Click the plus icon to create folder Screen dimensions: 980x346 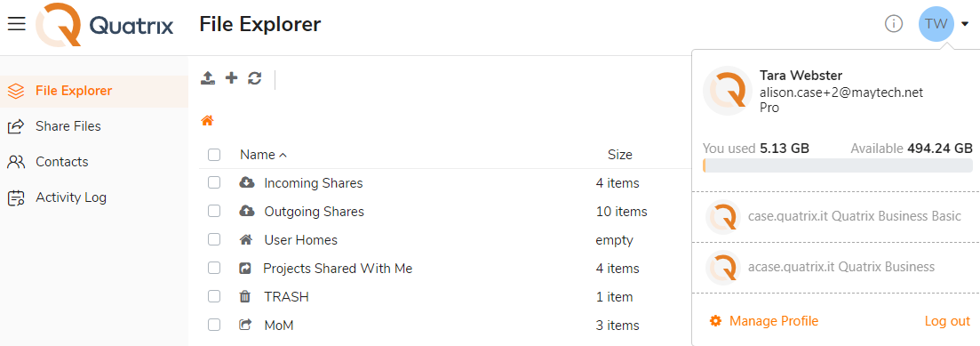pyautogui.click(x=232, y=78)
